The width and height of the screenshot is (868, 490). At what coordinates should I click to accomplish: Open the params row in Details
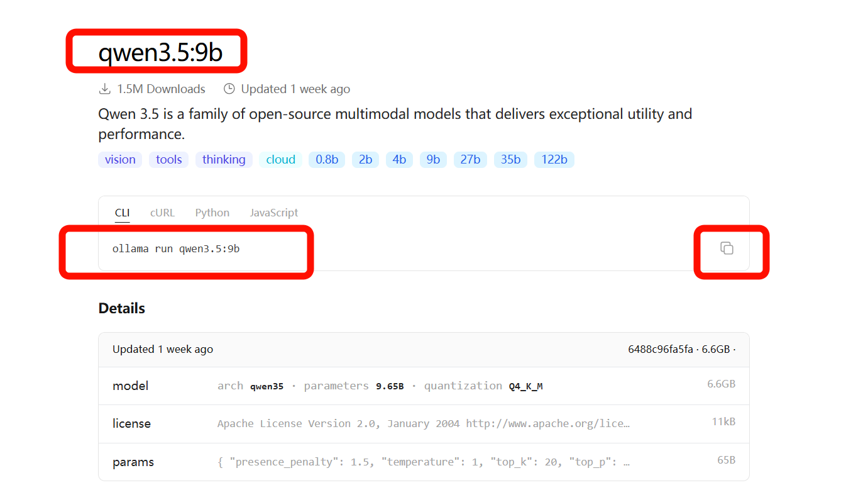click(424, 462)
